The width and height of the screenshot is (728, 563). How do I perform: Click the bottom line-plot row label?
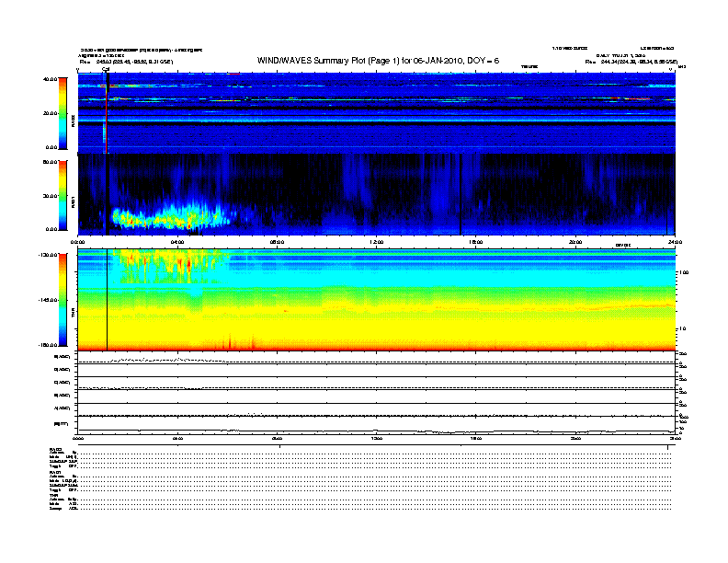click(x=61, y=424)
